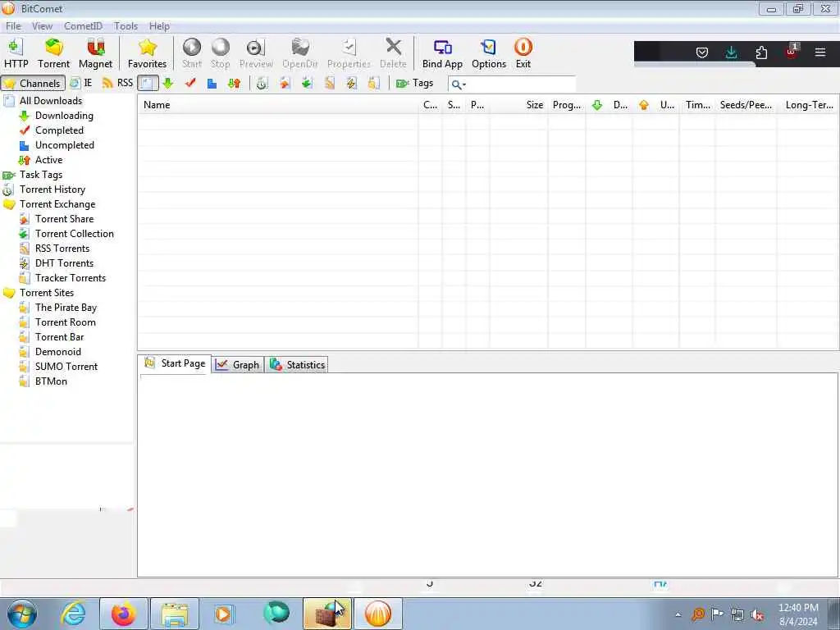Image resolution: width=840 pixels, height=630 pixels.
Task: Select Uncompleted in the sidebar tree
Action: 65,145
